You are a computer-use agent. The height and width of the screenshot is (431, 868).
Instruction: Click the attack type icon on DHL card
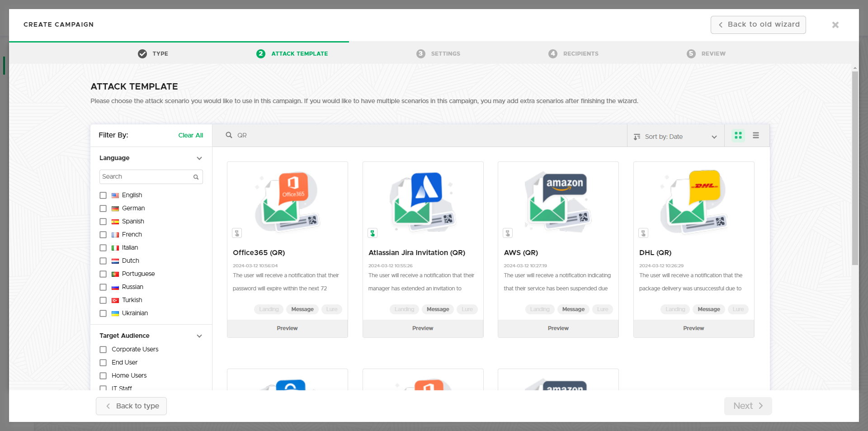(x=643, y=233)
